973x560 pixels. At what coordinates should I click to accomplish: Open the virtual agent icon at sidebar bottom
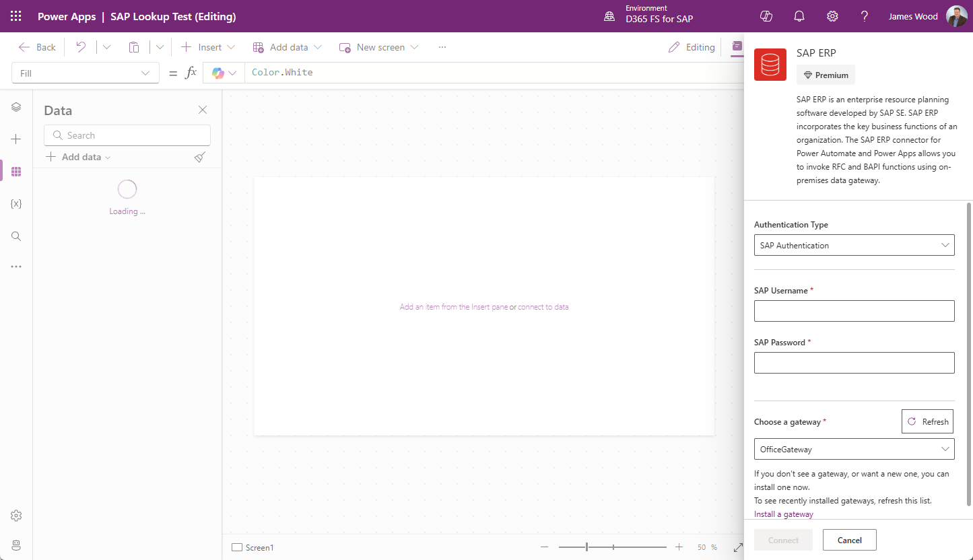pos(16,545)
